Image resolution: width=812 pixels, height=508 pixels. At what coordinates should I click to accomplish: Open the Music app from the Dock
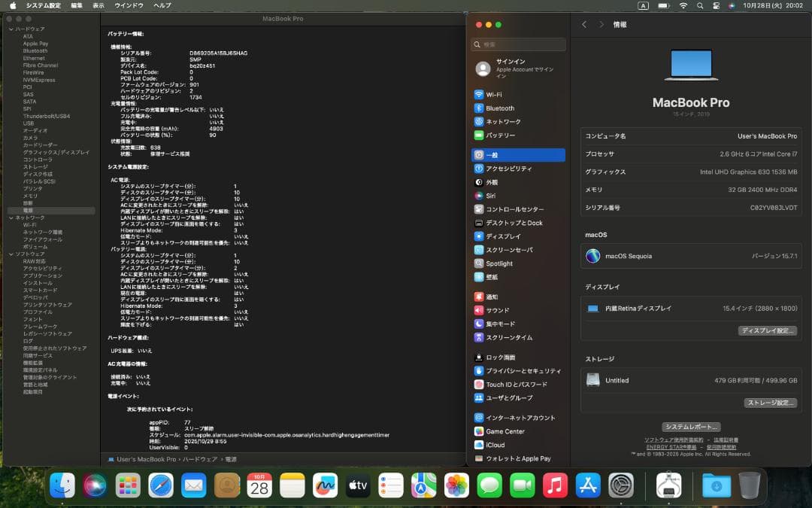click(554, 486)
